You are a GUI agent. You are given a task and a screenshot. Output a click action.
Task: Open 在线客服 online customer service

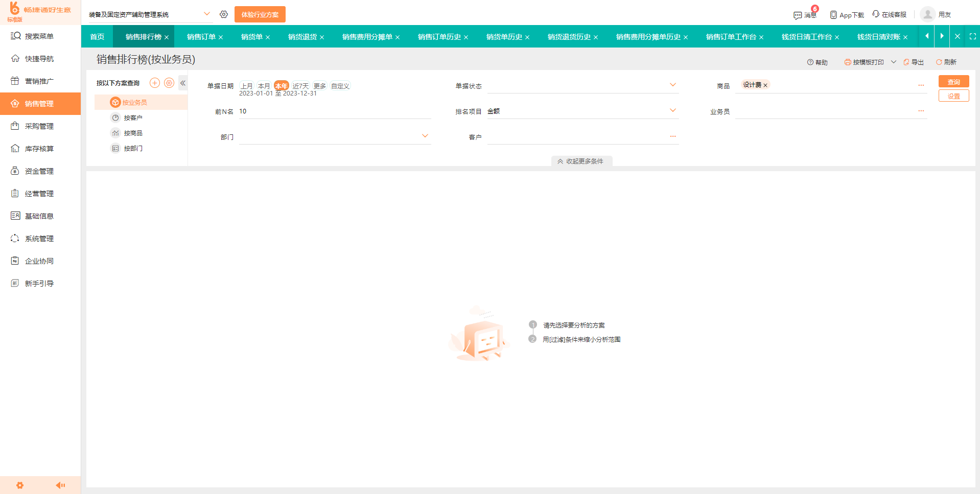(875, 14)
